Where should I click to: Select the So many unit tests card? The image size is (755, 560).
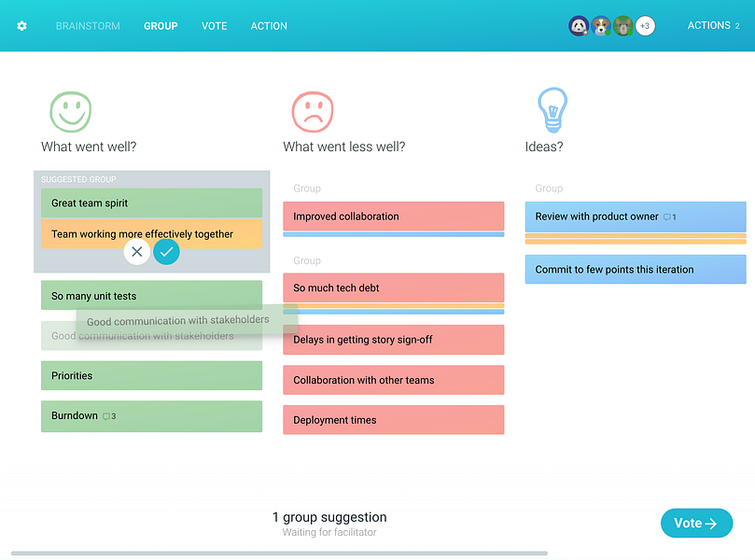pos(152,295)
